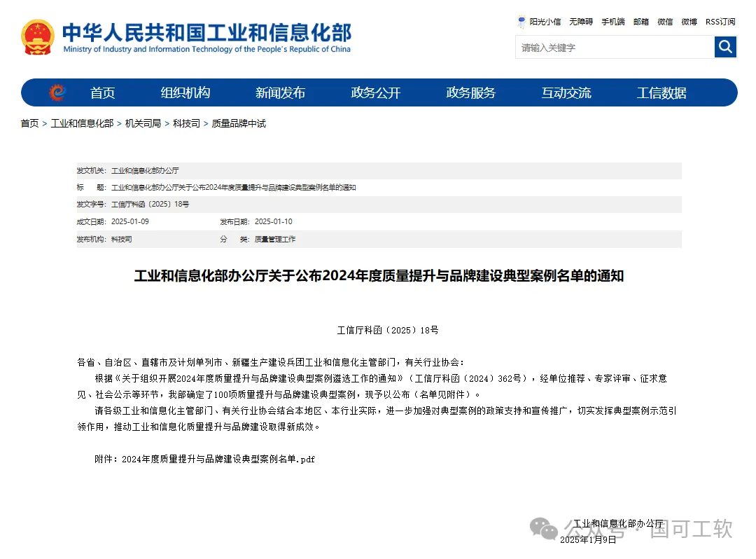Click centered document number 工信厅科函〔2025〕18号
The height and width of the screenshot is (559, 756).
point(388,331)
